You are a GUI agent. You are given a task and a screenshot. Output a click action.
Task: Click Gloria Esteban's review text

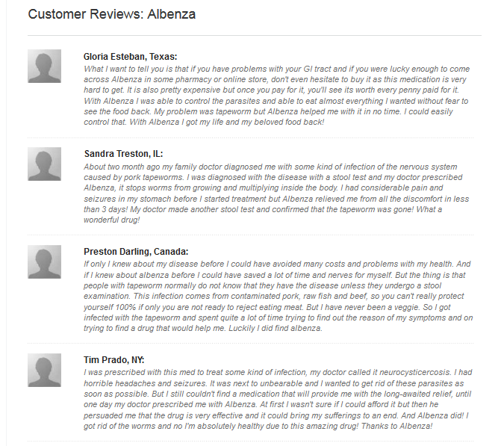click(x=277, y=96)
